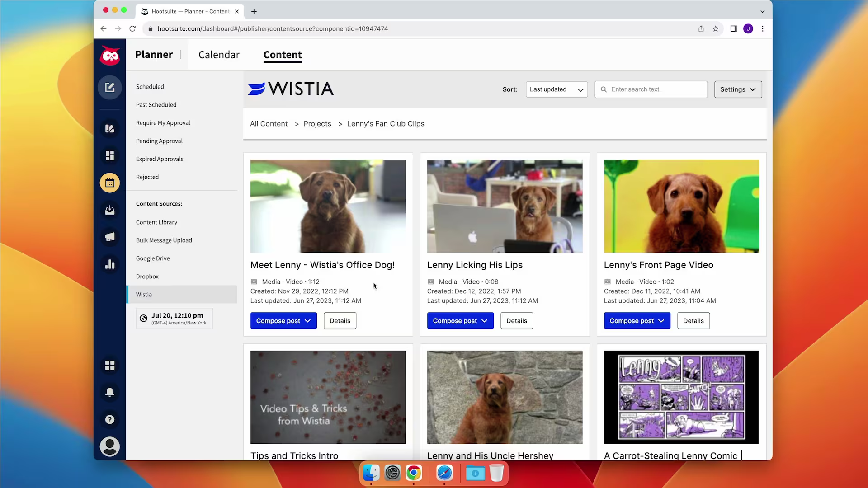Click the share page icon in address bar
Screen dimensions: 868x488
(x=701, y=28)
